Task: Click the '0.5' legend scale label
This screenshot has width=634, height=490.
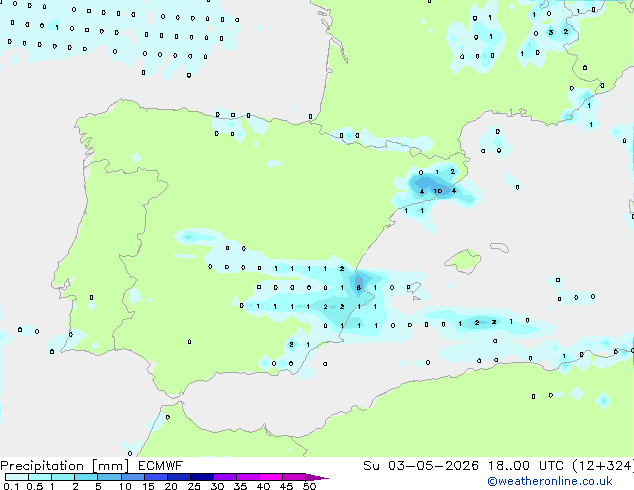Action: tap(35, 486)
